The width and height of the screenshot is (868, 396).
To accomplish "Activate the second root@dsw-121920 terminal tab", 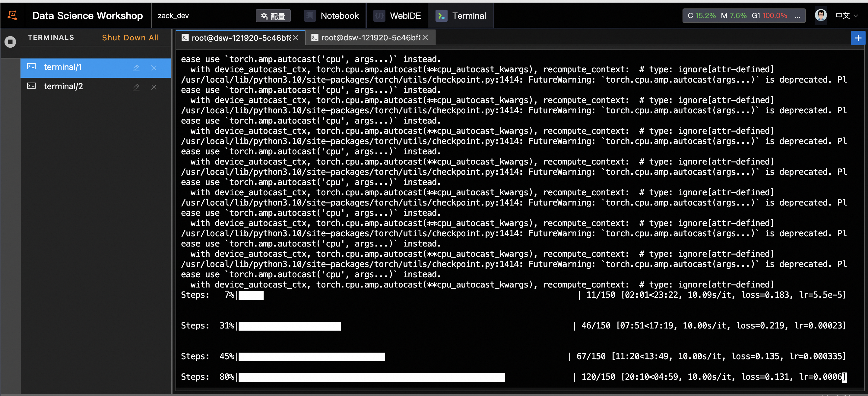I will [x=367, y=38].
